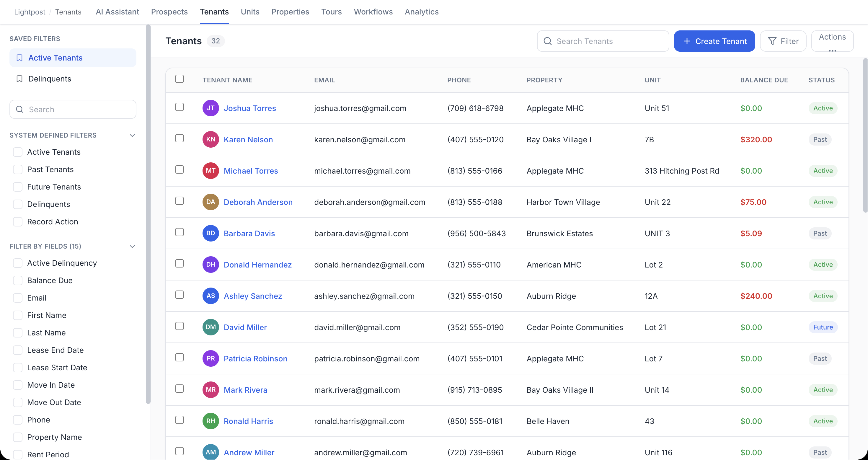
Task: Enable the Active Delinquency field filter
Action: [17, 263]
